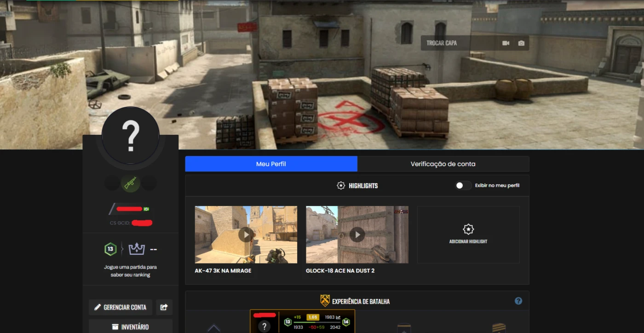The width and height of the screenshot is (644, 333).
Task: Open Gerenciar Conta
Action: tap(121, 307)
